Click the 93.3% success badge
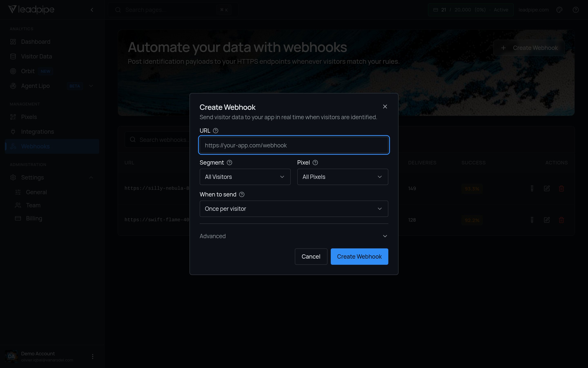Image resolution: width=588 pixels, height=368 pixels. 472,189
